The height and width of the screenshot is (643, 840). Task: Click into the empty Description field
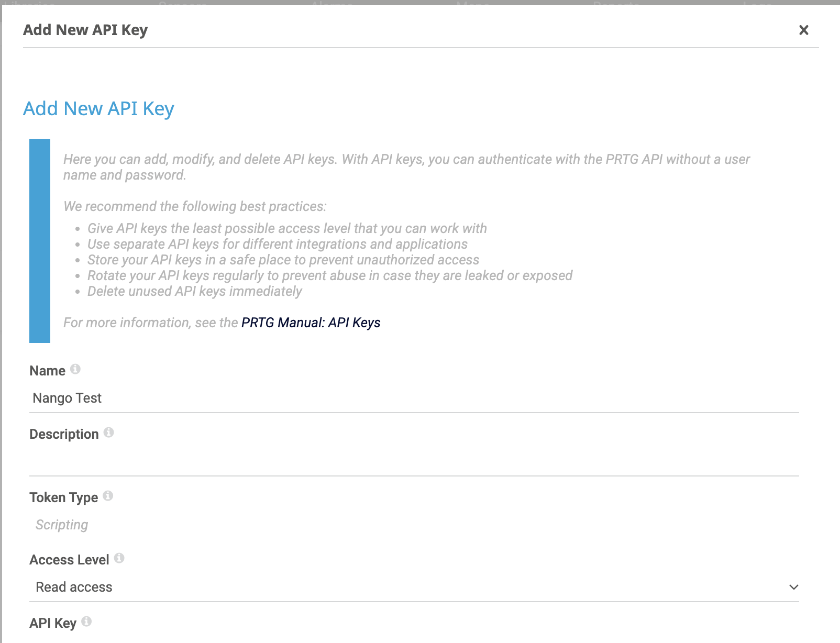click(x=414, y=461)
